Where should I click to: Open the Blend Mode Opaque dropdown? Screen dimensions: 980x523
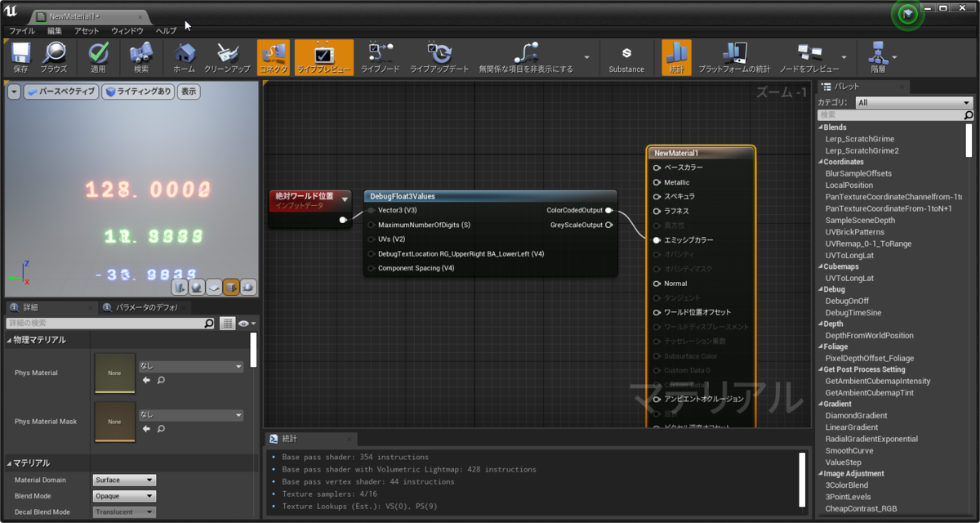pos(124,496)
